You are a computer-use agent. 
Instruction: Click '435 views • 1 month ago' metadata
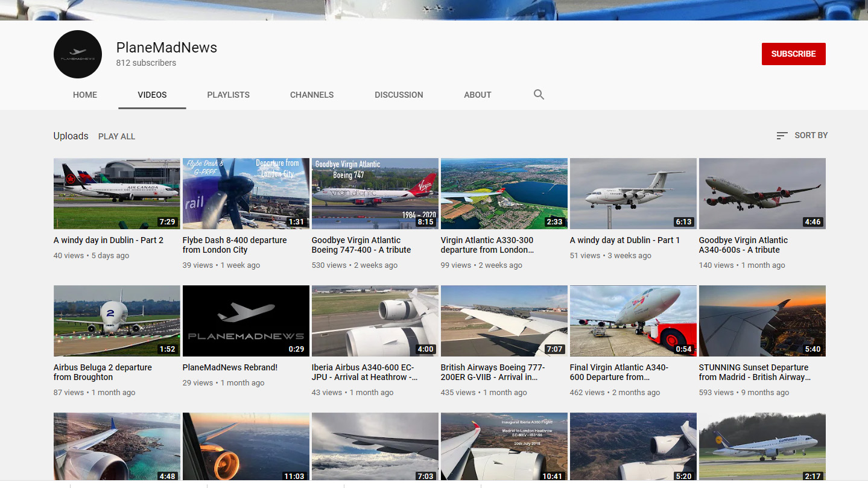click(484, 393)
